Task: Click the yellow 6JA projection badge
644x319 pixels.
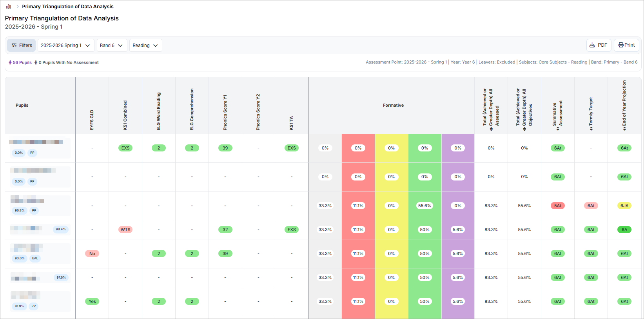Action: point(624,206)
